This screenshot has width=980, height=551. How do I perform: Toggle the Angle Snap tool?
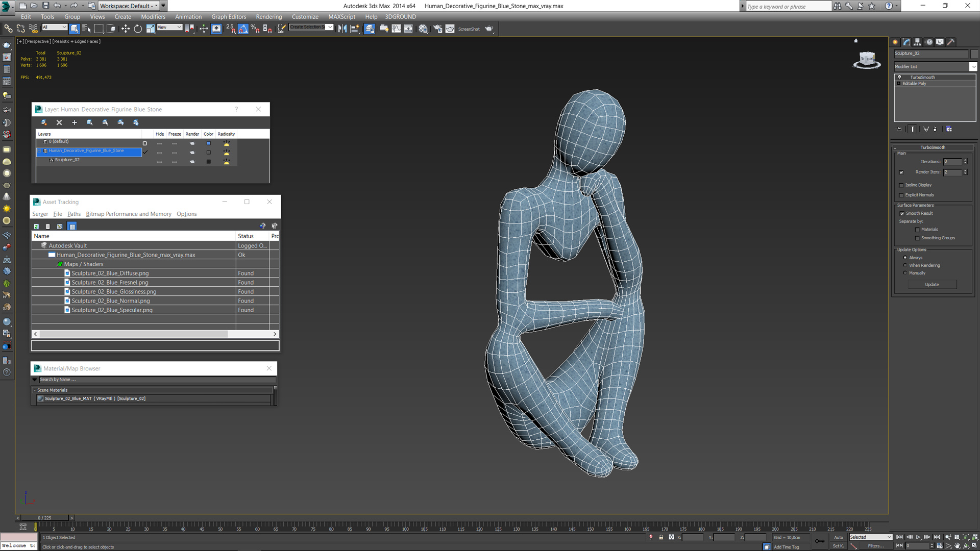[x=243, y=29]
